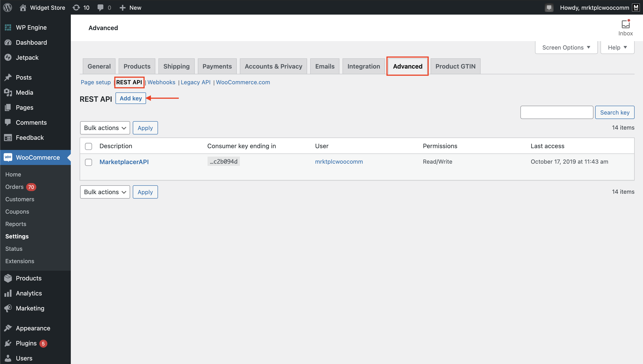Switch to the Payments tab
Viewport: 643px width, 364px height.
[217, 66]
